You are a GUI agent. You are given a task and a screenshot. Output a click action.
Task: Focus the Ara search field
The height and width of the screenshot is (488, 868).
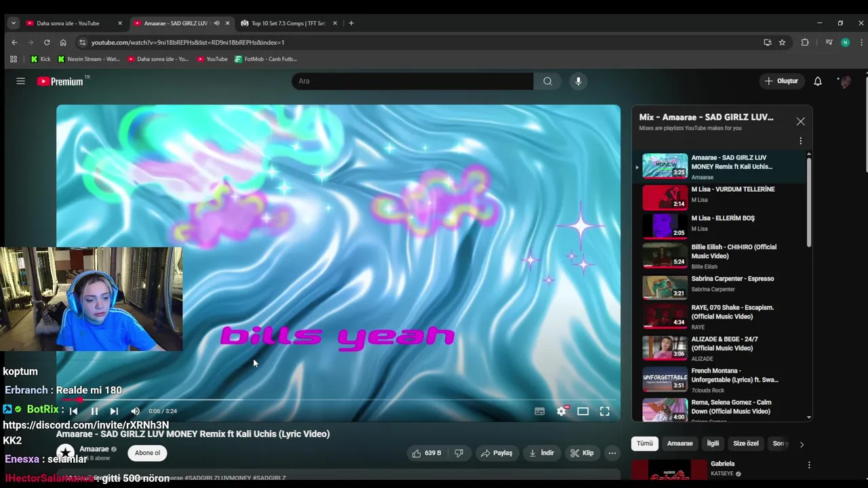pyautogui.click(x=412, y=81)
